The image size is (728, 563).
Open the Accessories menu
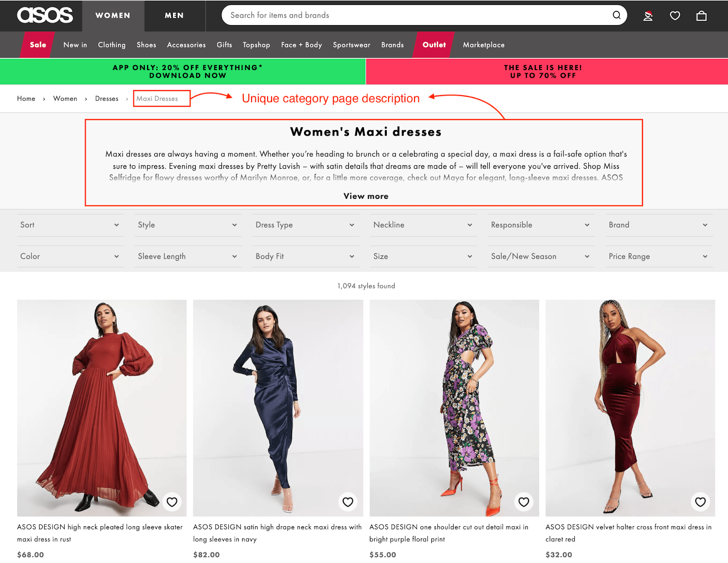click(x=186, y=45)
